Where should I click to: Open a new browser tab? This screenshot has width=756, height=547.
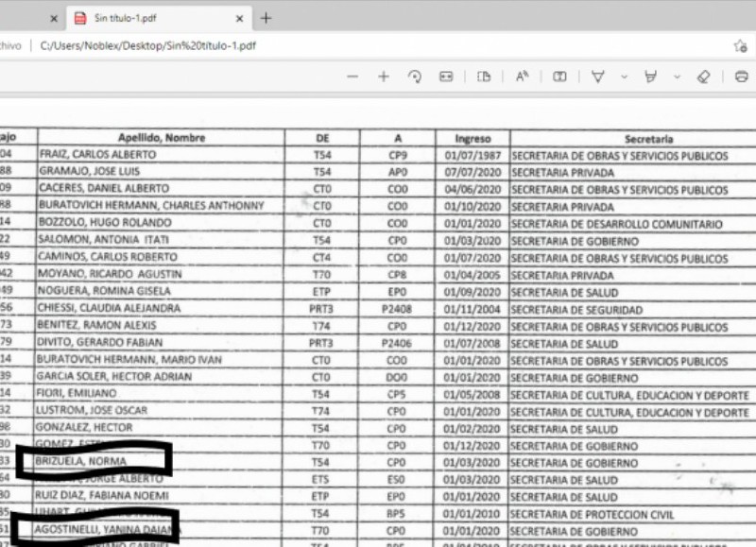pos(266,18)
